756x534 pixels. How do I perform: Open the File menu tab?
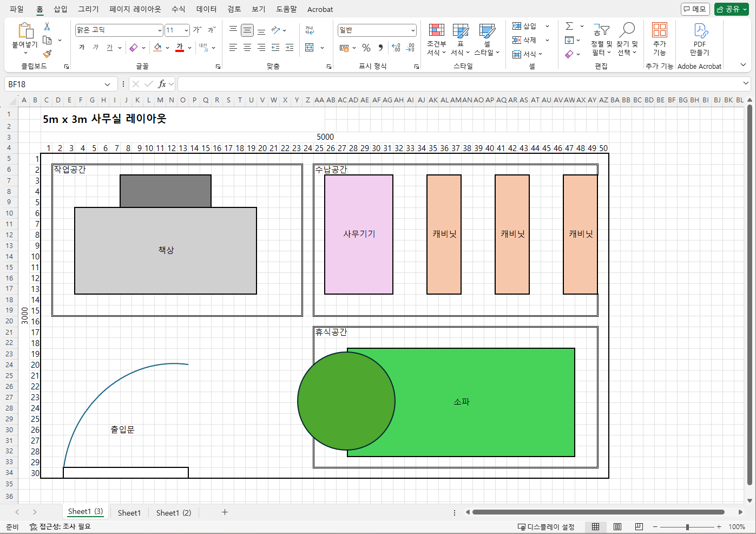pos(17,9)
